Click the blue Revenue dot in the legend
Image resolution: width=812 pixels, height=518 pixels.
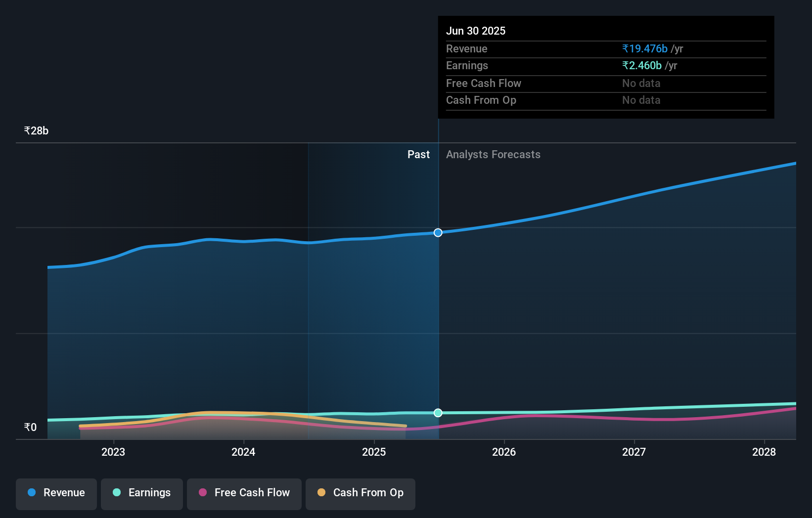(31, 493)
